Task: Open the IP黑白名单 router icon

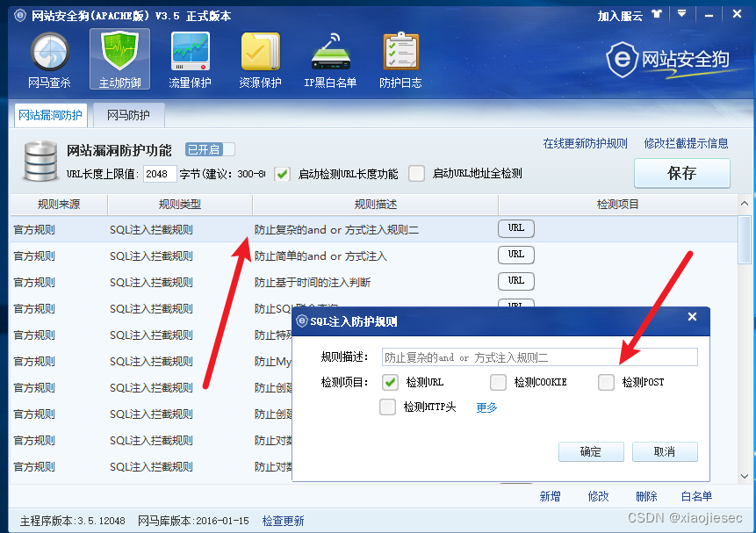Action: [x=330, y=61]
